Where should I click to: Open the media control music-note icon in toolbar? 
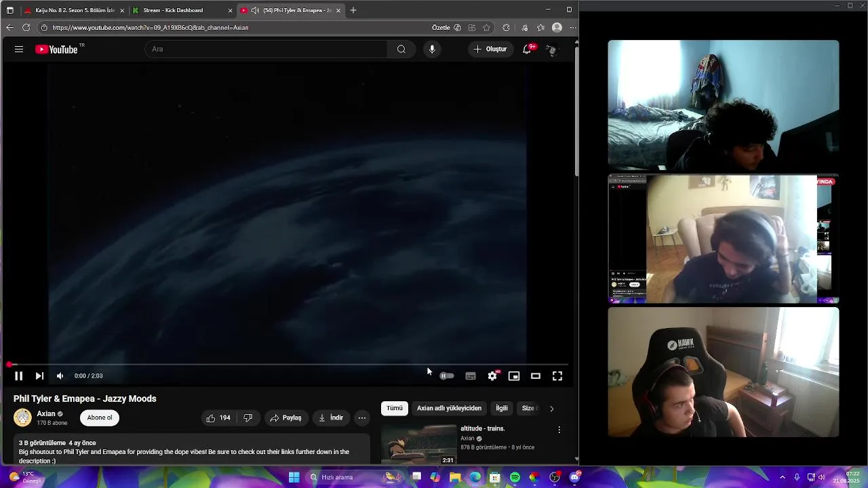pos(525,28)
